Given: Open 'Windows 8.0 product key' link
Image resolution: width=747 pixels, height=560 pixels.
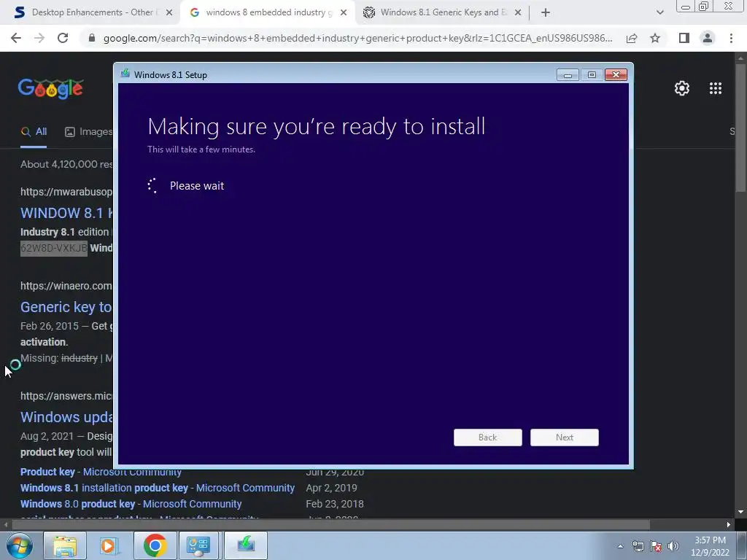Looking at the screenshot, I should pos(131,504).
